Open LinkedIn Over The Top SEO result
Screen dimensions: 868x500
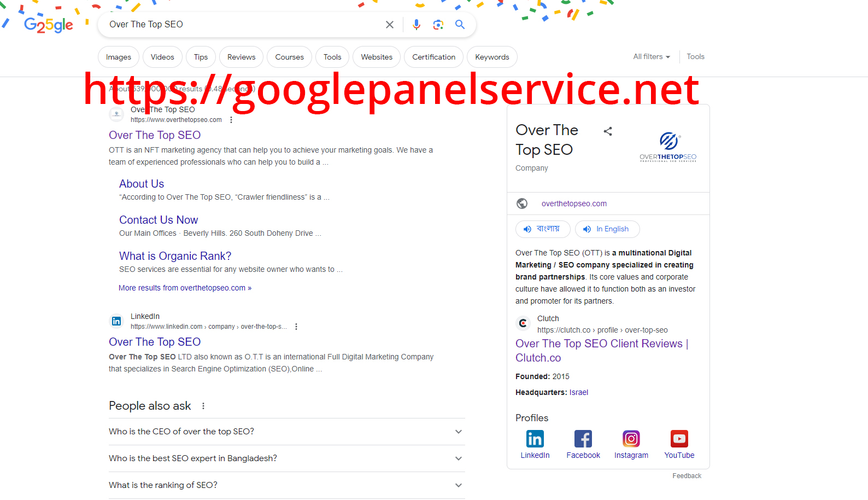point(155,342)
